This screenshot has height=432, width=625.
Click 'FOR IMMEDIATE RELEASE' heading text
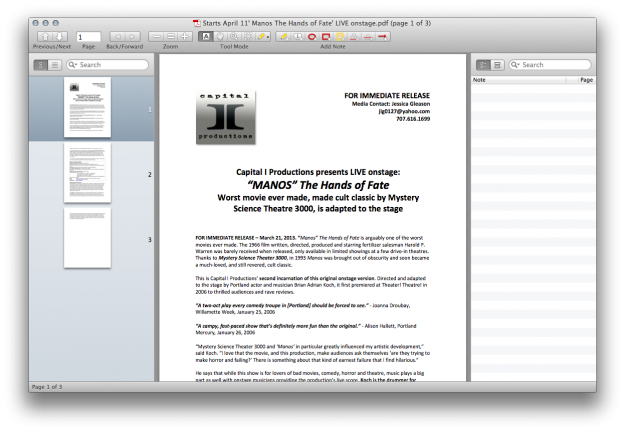pyautogui.click(x=387, y=96)
